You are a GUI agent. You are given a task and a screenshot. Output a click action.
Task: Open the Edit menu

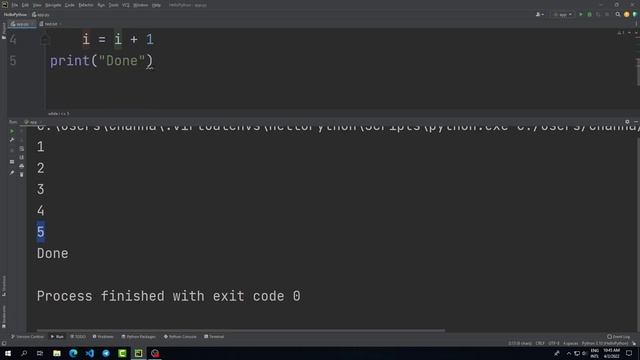click(25, 5)
